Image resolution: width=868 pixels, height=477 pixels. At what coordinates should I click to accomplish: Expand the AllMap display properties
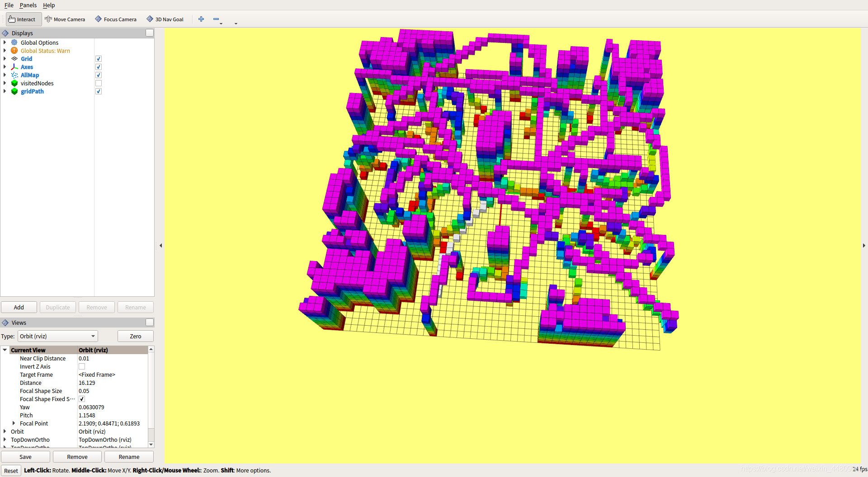[x=5, y=75]
